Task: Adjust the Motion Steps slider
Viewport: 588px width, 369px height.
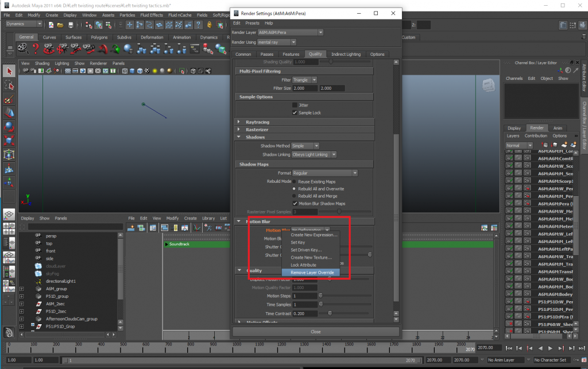Action: (320, 296)
